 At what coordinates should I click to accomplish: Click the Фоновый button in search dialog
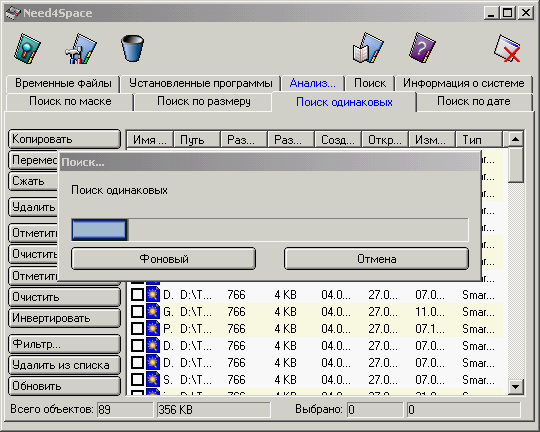click(x=164, y=259)
